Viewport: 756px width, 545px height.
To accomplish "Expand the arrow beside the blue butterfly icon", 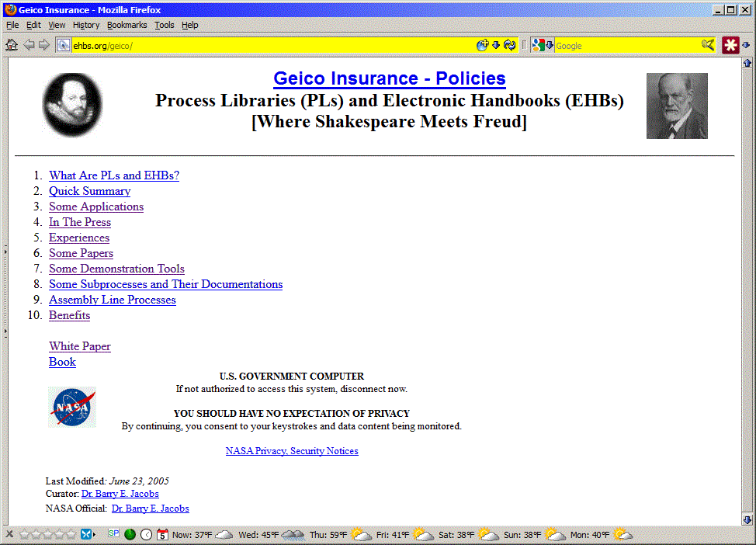I will 94,534.
